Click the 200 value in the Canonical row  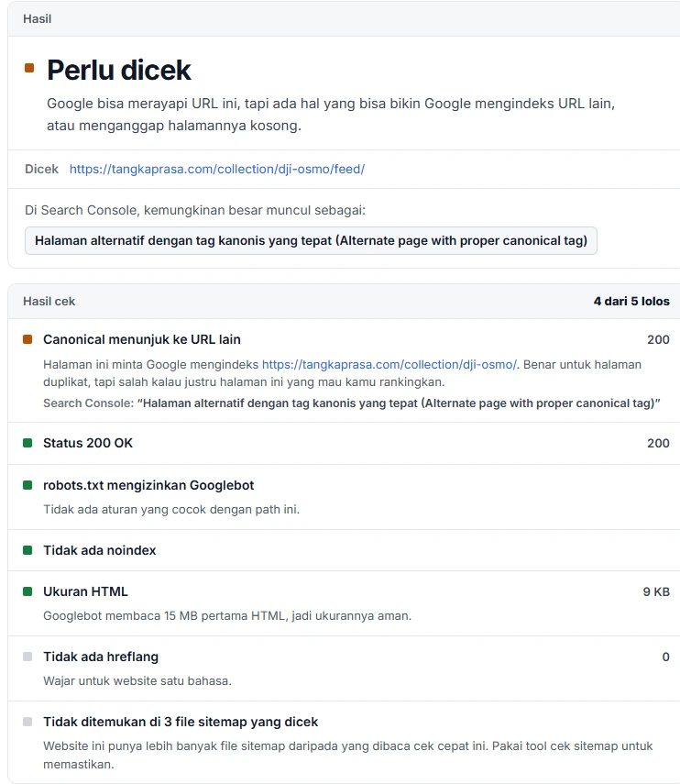[658, 339]
